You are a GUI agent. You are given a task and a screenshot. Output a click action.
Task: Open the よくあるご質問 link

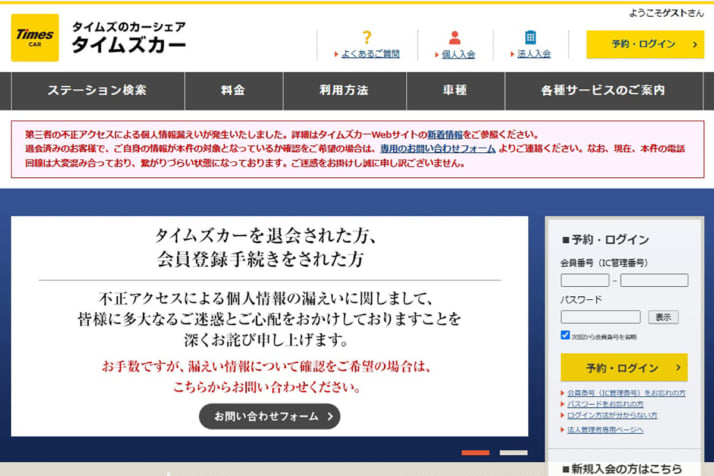pyautogui.click(x=370, y=54)
